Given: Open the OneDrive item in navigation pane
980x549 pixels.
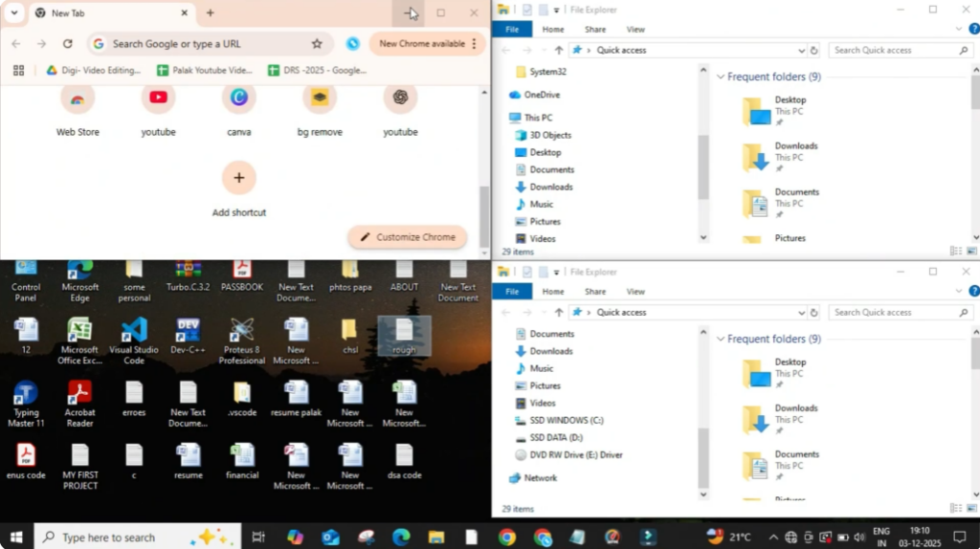Looking at the screenshot, I should pyautogui.click(x=542, y=95).
